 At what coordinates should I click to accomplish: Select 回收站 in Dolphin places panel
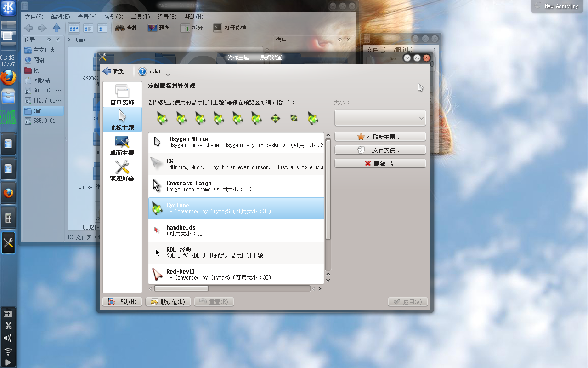point(43,80)
